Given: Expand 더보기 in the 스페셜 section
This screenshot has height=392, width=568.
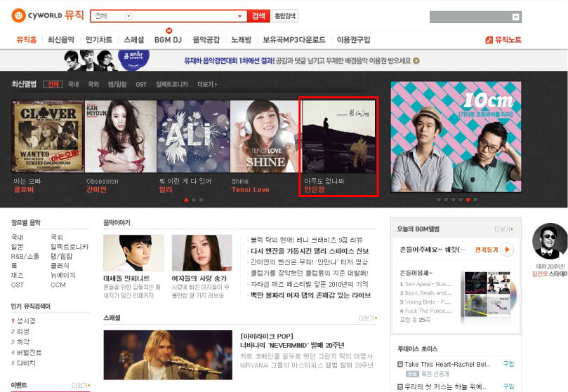Looking at the screenshot, I should coord(368,318).
